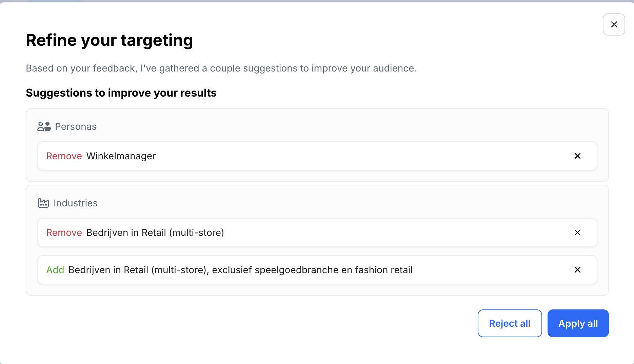The width and height of the screenshot is (634, 364).
Task: Dismiss the Winkelmanager removal suggestion
Action: click(x=577, y=156)
